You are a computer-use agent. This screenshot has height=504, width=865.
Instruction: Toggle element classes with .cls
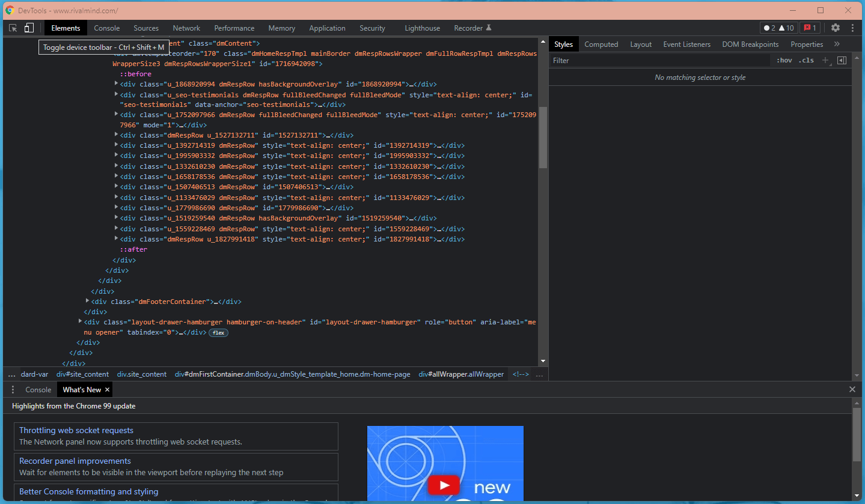[806, 60]
